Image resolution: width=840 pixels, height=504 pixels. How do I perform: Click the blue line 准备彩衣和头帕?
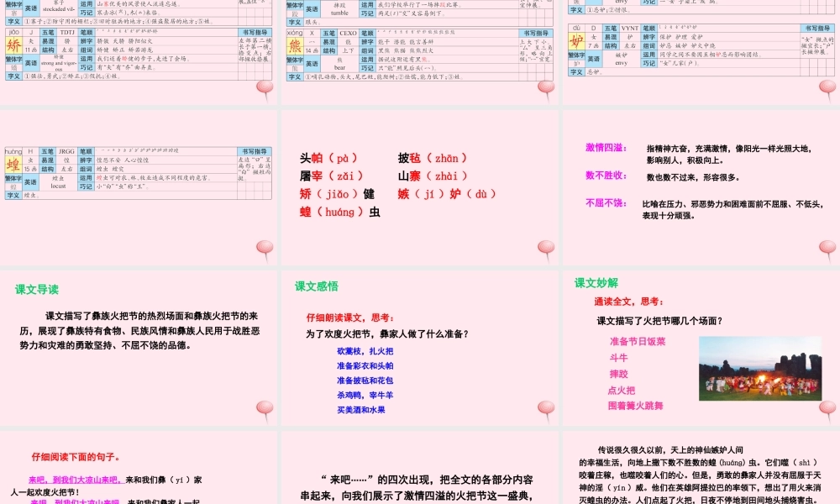coord(365,365)
